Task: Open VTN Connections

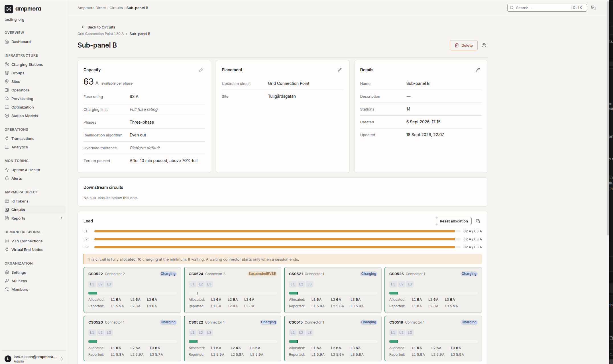Action: coord(34,241)
